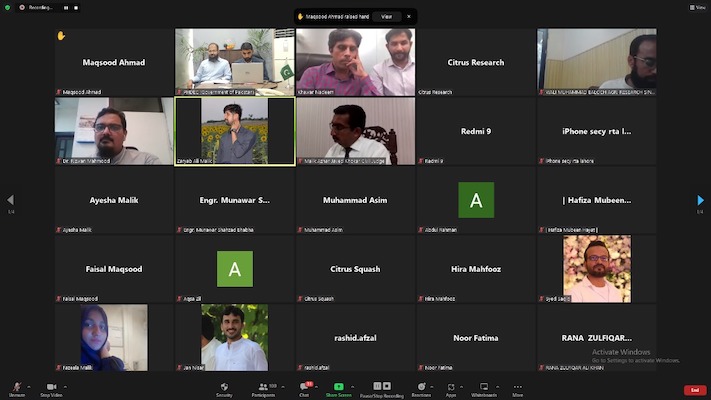Unmute the microphone
711x400 pixels.
click(x=16, y=387)
